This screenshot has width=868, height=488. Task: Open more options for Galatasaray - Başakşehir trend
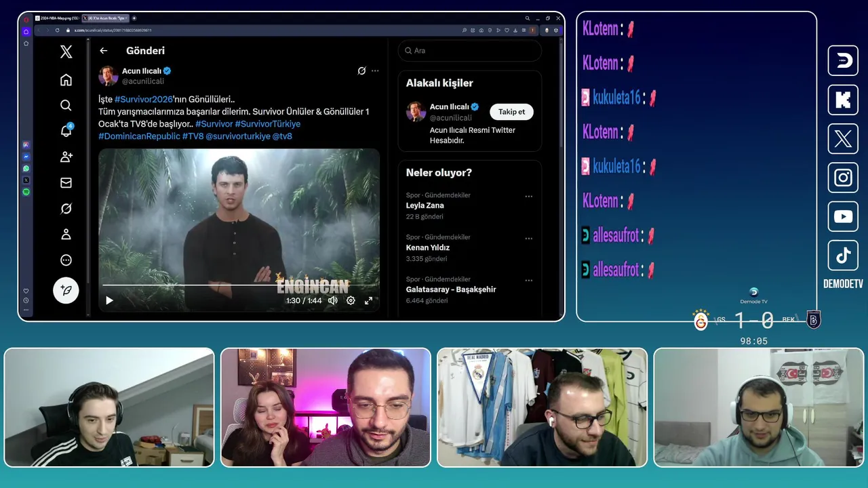[x=529, y=281]
